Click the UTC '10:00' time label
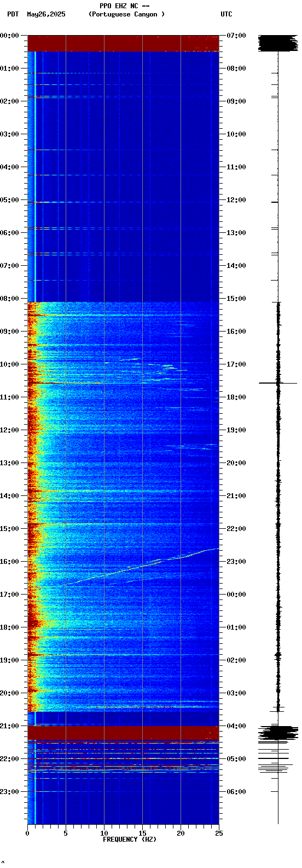The width and height of the screenshot is (302, 868). 236,134
